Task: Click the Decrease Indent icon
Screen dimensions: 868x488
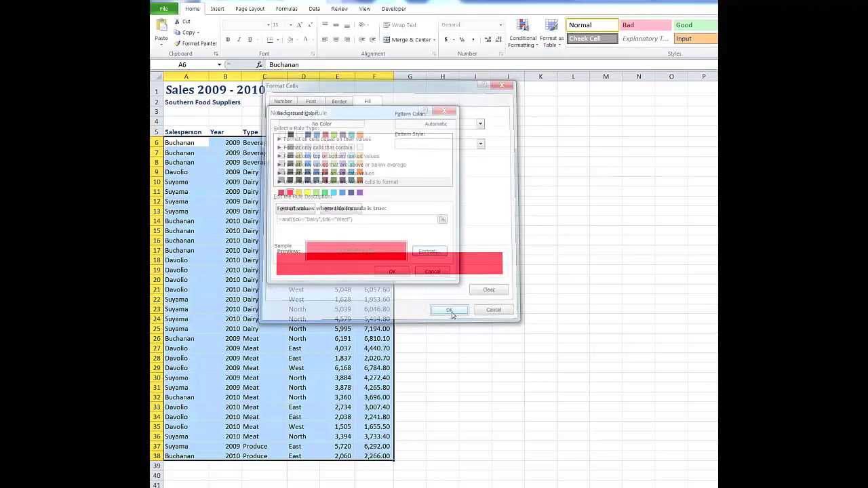Action: pos(361,40)
